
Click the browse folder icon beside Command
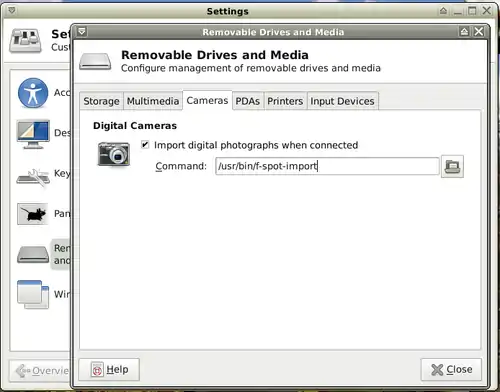tap(452, 166)
